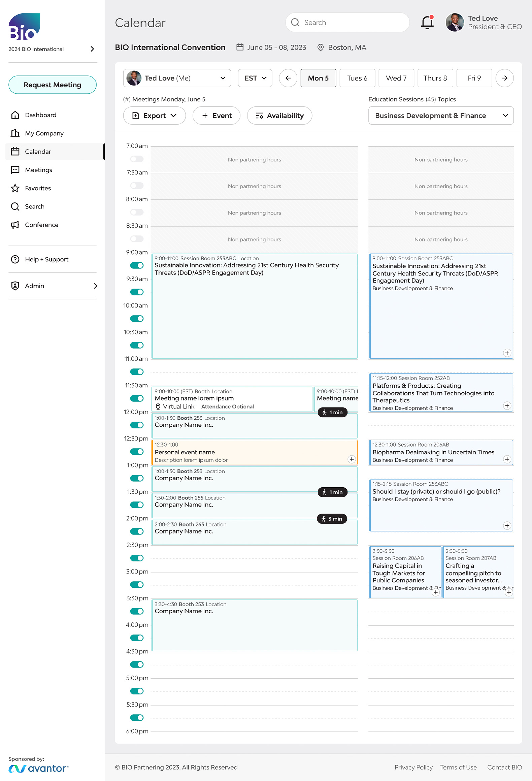Open the Ted Love (Me) calendar selector

pyautogui.click(x=177, y=78)
